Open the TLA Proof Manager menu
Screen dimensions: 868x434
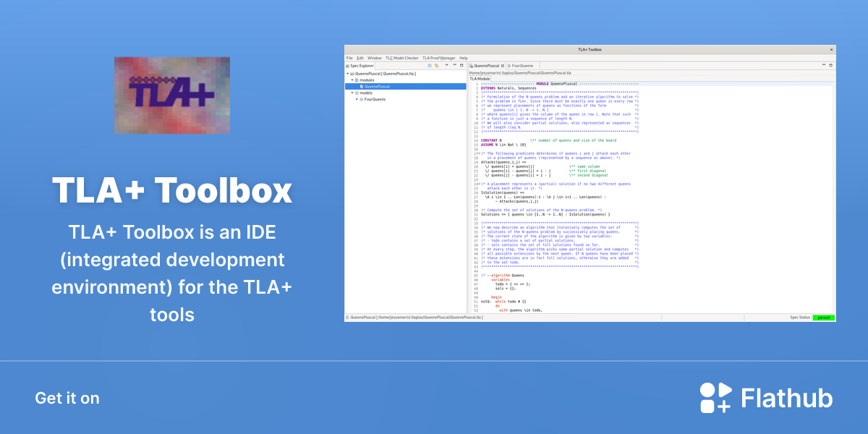(439, 58)
